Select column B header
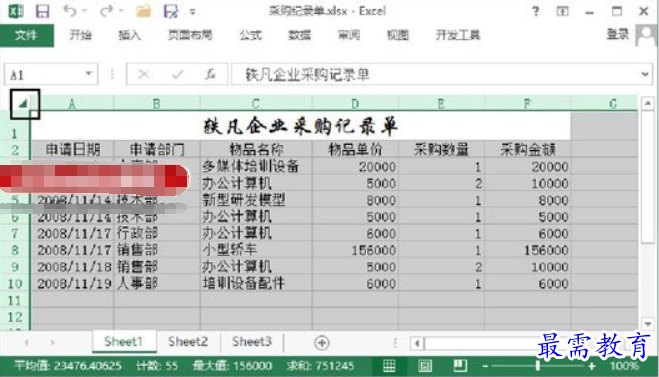This screenshot has width=659, height=377. [x=157, y=103]
